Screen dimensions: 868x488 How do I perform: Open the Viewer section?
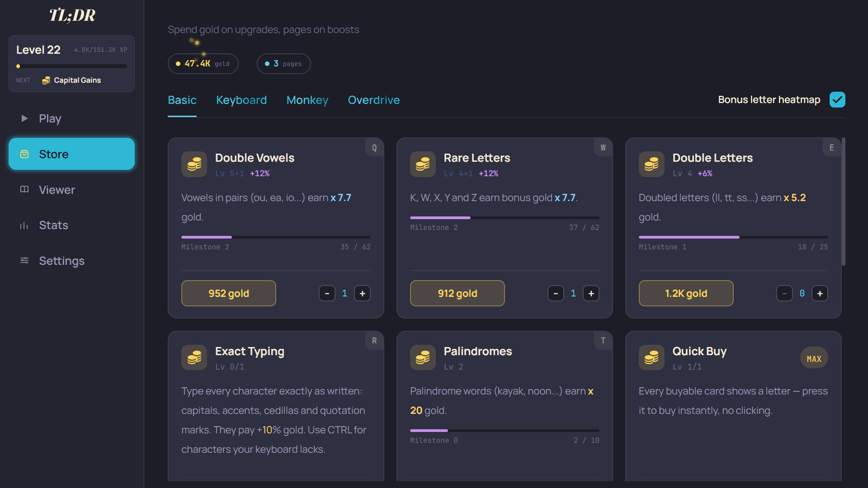coord(71,190)
